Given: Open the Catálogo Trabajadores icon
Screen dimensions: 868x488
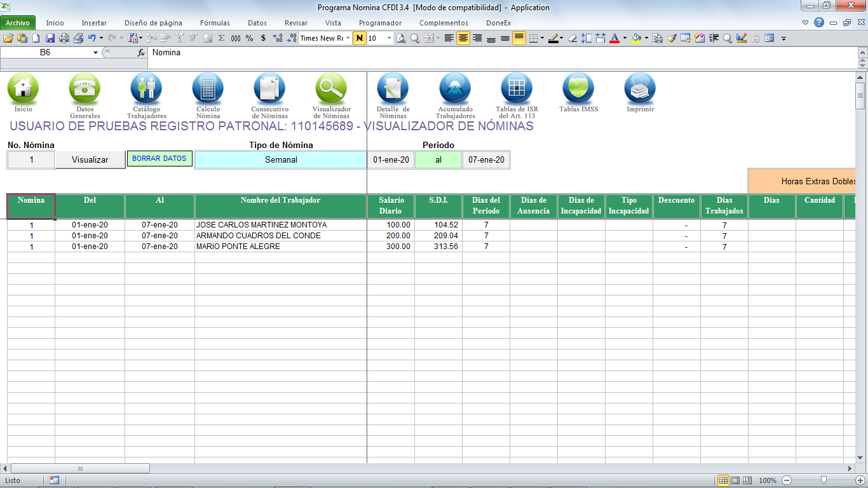Looking at the screenshot, I should [x=146, y=88].
